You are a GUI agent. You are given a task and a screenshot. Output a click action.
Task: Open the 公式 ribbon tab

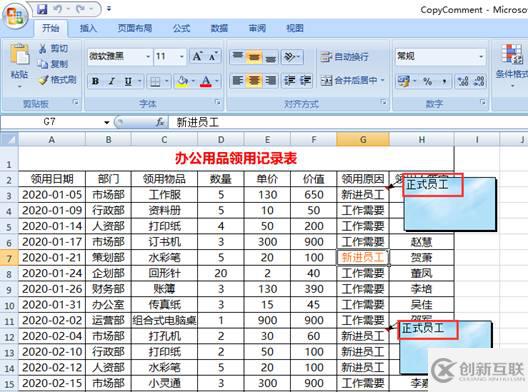click(x=182, y=28)
